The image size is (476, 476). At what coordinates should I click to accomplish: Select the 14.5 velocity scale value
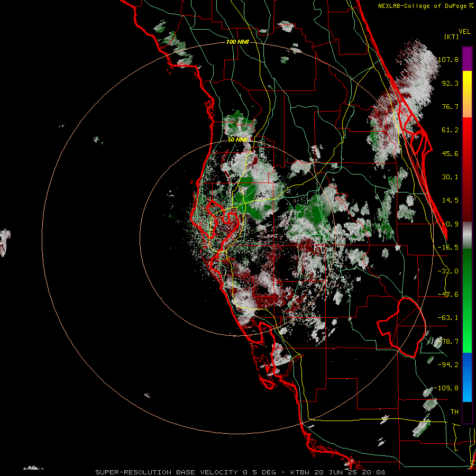(x=450, y=200)
